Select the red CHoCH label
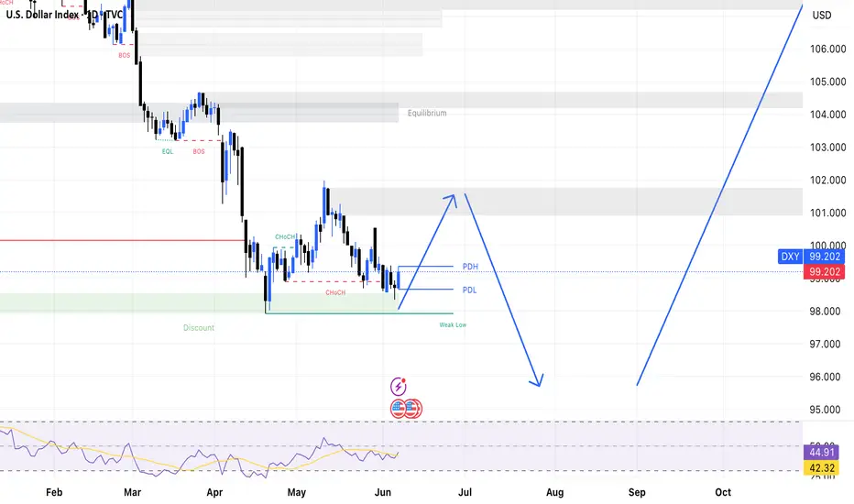The width and height of the screenshot is (854, 504). click(x=335, y=292)
